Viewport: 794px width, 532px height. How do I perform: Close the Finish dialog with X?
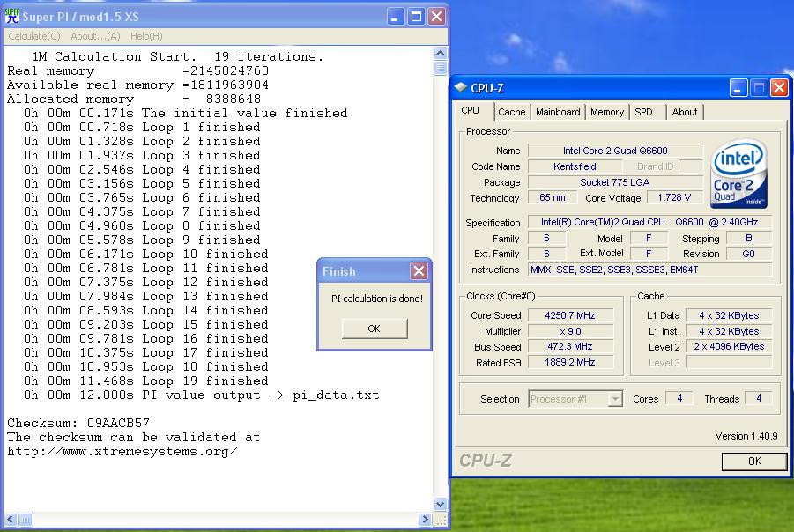coord(419,270)
